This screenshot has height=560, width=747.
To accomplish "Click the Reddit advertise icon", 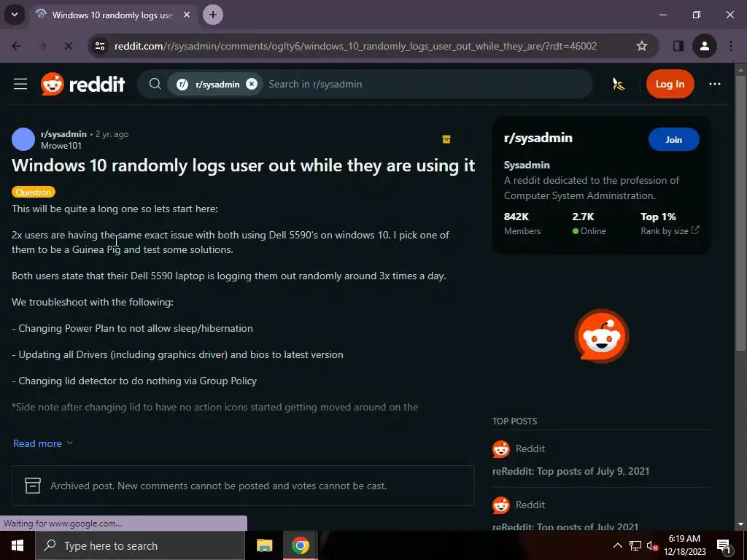I will click(619, 85).
